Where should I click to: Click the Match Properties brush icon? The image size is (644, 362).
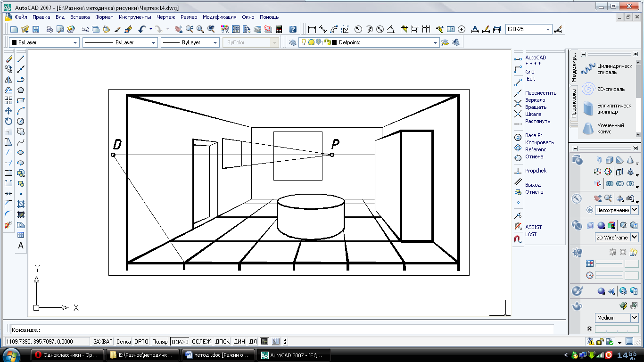click(x=118, y=29)
